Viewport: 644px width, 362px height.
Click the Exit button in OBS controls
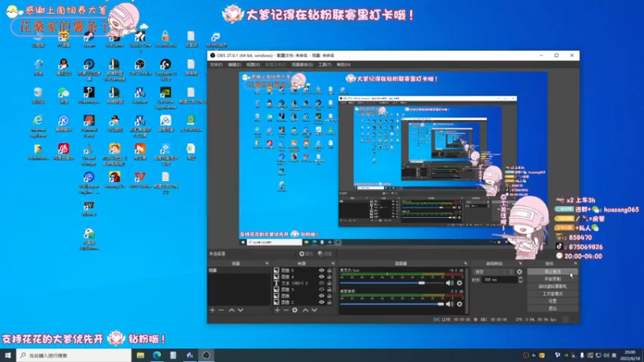point(552,308)
